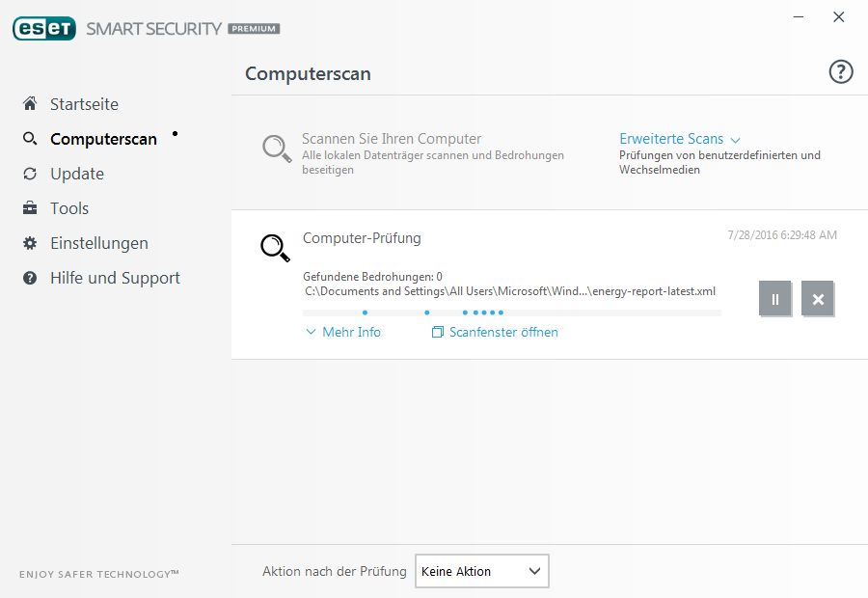868x598 pixels.
Task: Click the Mehr Info chevron arrow
Action: (x=312, y=332)
